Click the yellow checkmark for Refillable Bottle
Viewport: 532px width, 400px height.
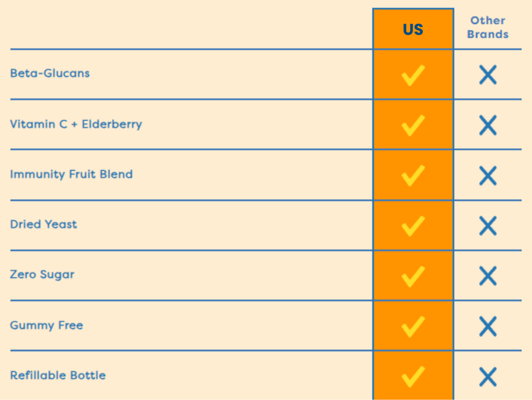413,376
